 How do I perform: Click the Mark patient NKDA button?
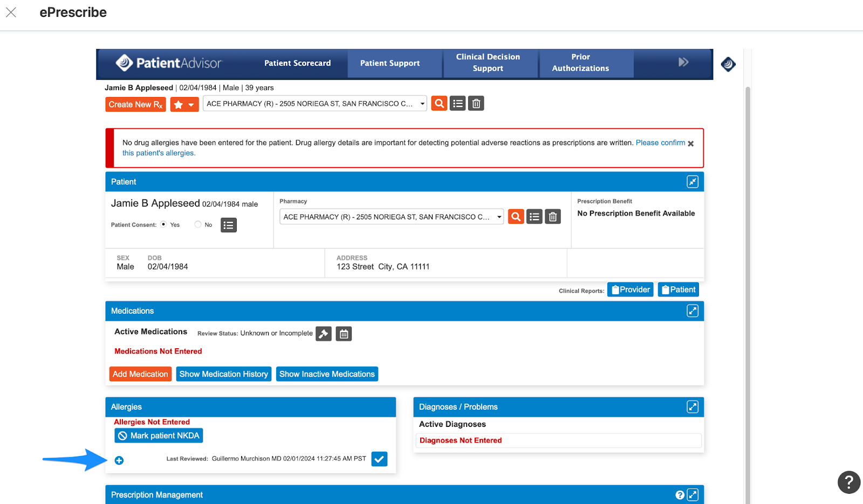coord(158,435)
